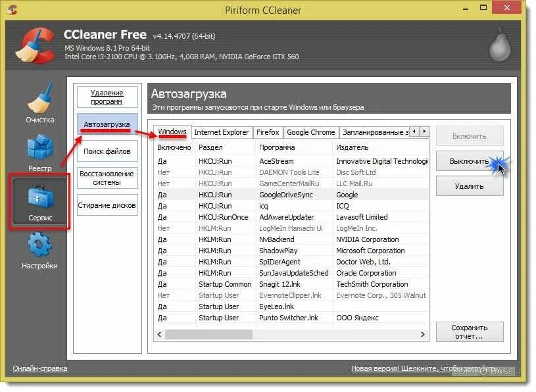Image resolution: width=536 pixels, height=392 pixels.
Task: Click the scrollbar left arrow
Action: [159, 335]
